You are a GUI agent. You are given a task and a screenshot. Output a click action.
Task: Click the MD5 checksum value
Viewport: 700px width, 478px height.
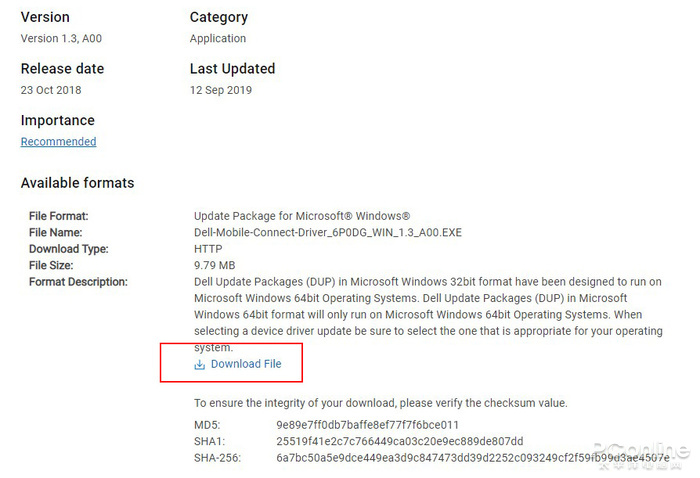click(x=367, y=425)
